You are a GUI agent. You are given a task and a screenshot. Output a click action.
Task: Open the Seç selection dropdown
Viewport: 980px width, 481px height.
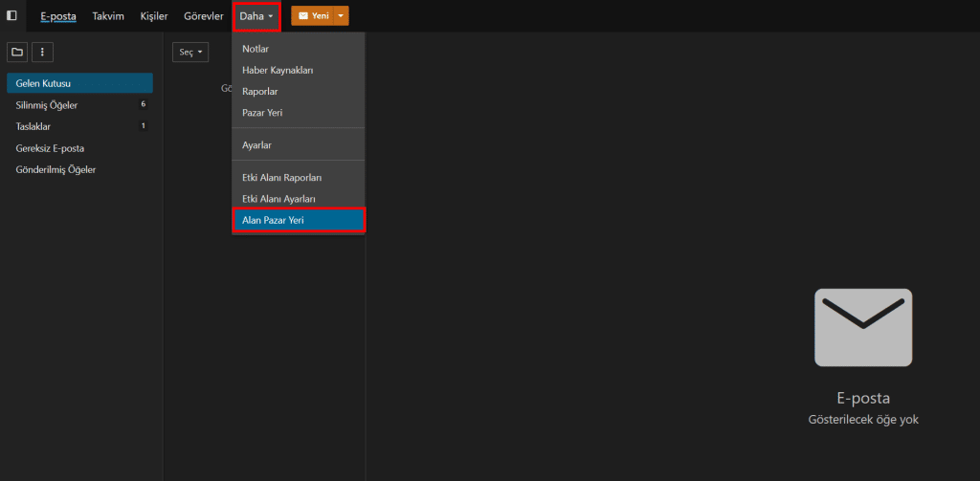click(190, 53)
